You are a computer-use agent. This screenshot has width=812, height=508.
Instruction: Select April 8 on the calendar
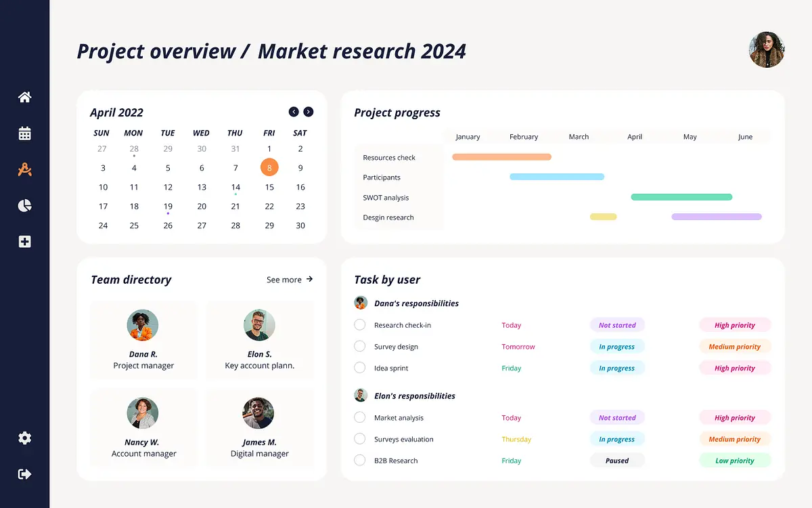click(269, 167)
